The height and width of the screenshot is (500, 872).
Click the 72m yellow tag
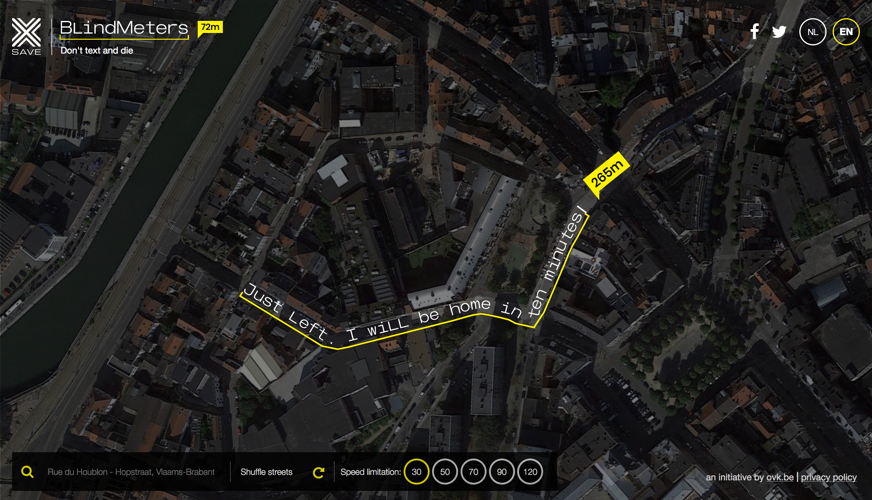tap(210, 28)
